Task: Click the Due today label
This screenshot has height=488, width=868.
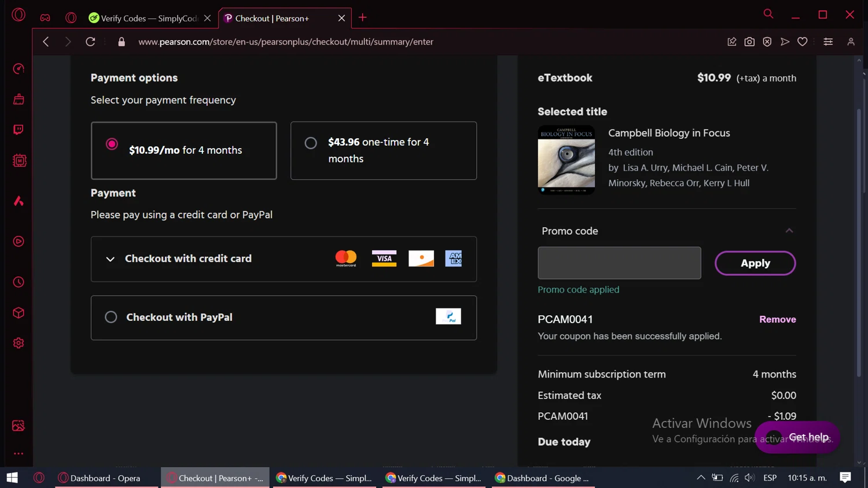Action: point(564,442)
